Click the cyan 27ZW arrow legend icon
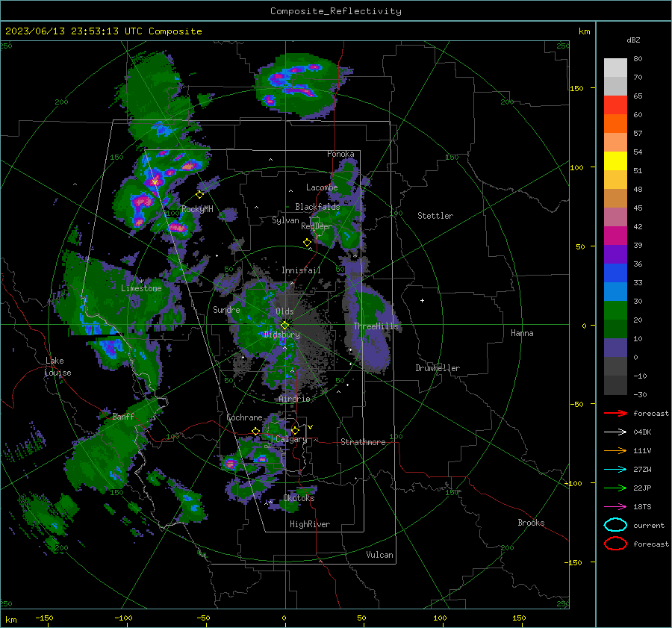This screenshot has width=672, height=628. tap(615, 470)
